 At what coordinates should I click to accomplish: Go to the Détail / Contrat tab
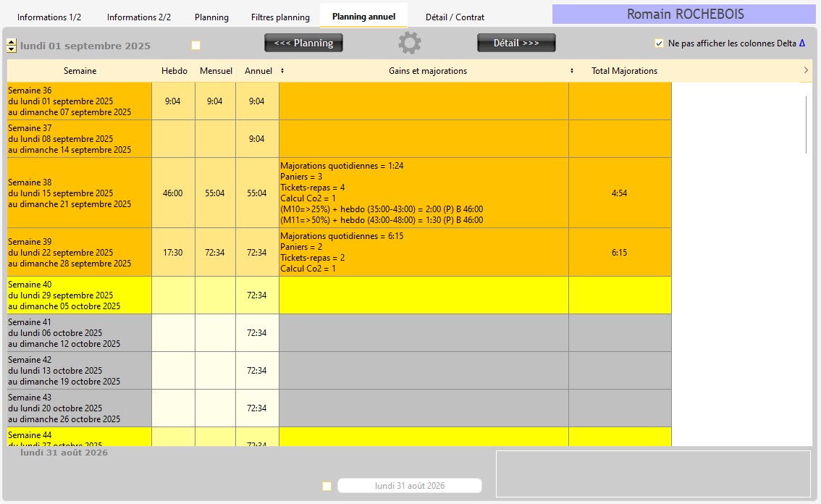pyautogui.click(x=455, y=17)
